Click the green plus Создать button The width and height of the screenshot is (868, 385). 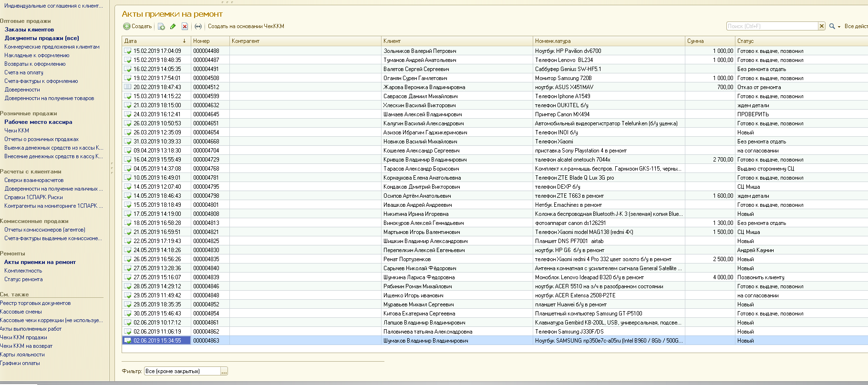[x=137, y=27]
